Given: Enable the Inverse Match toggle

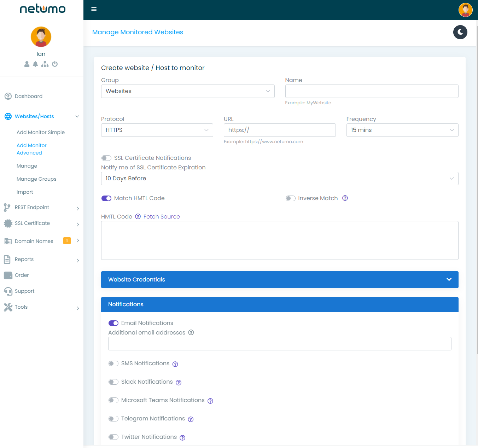Looking at the screenshot, I should tap(291, 198).
